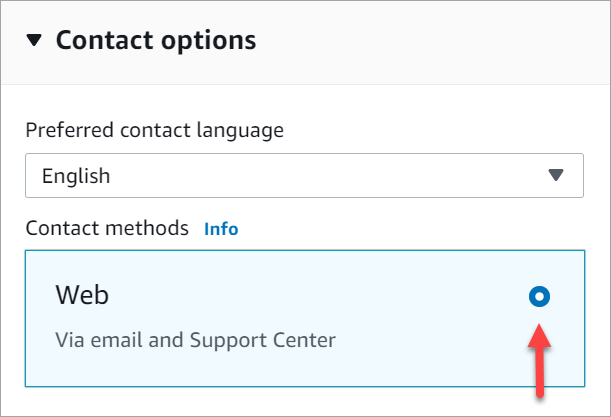Viewport: 611px width, 417px height.
Task: Open the Info link beside Contact methods
Action: 221,229
